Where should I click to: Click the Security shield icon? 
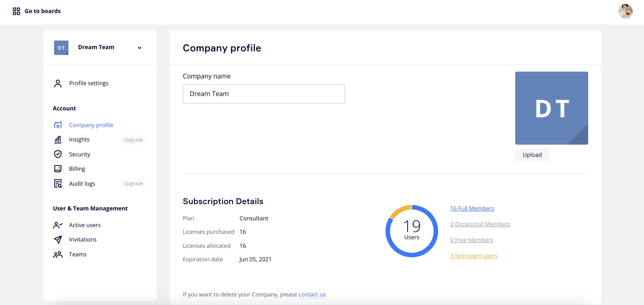58,154
